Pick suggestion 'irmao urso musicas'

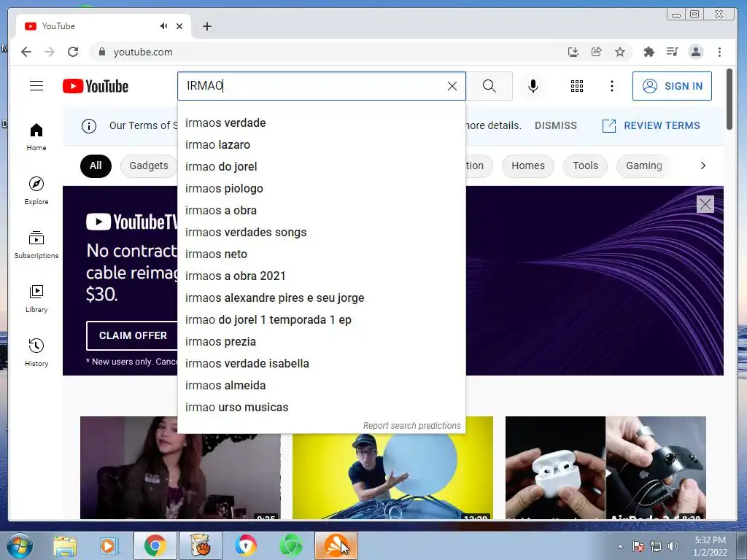[x=322, y=408]
